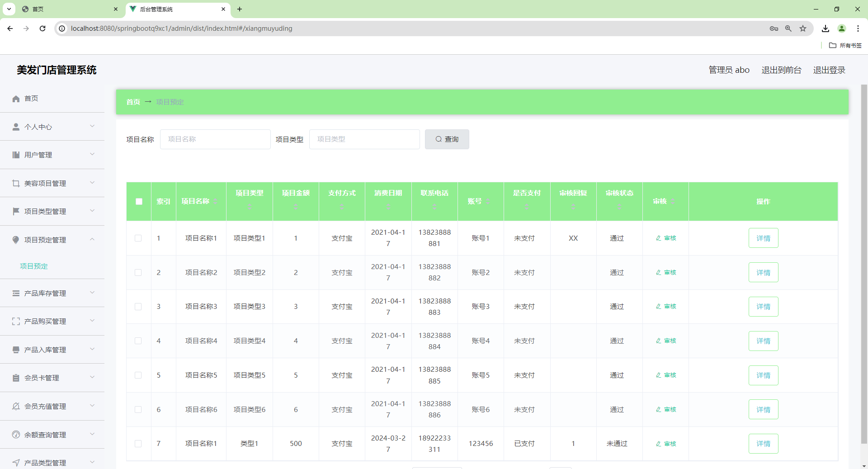Click the 审核 edit icon for row 项目名称2
Viewport: 868px width, 469px height.
coord(659,272)
